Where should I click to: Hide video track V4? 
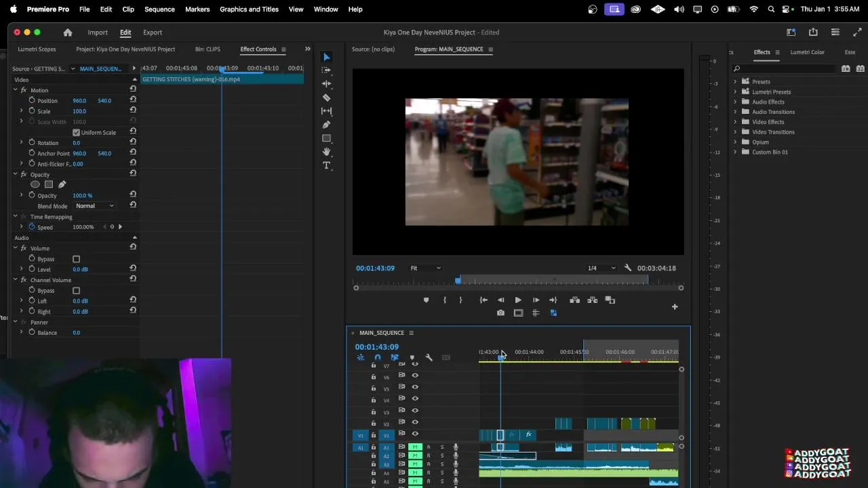point(415,399)
